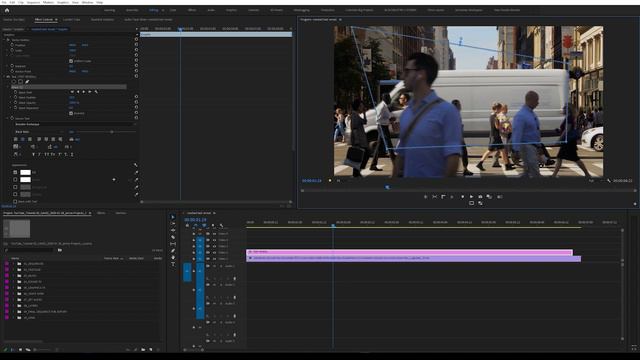This screenshot has width=640, height=360.
Task: Click the timeline playhead marker
Action: pos(333,225)
